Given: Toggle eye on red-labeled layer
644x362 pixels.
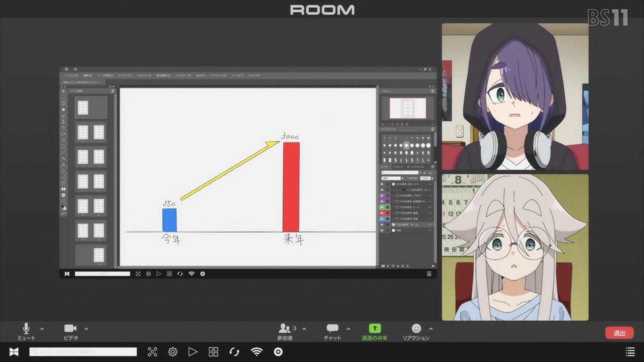Looking at the screenshot, I should tap(382, 213).
